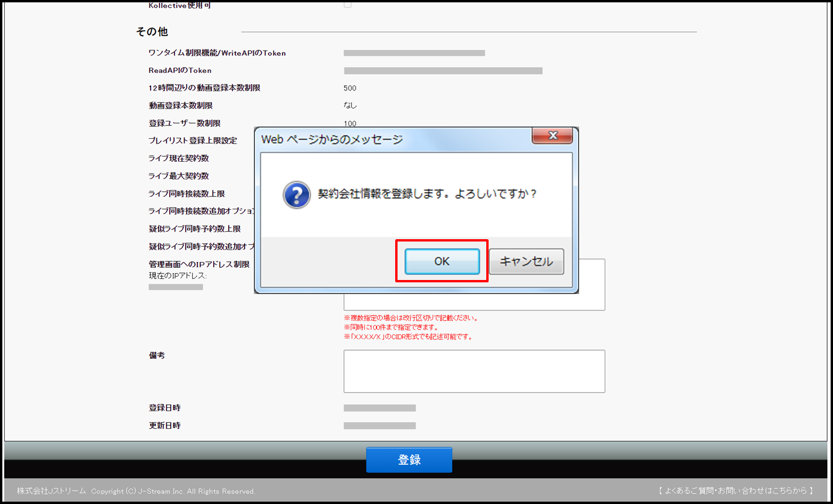833x504 pixels.
Task: Click the blue question mark icon
Action: [x=297, y=194]
